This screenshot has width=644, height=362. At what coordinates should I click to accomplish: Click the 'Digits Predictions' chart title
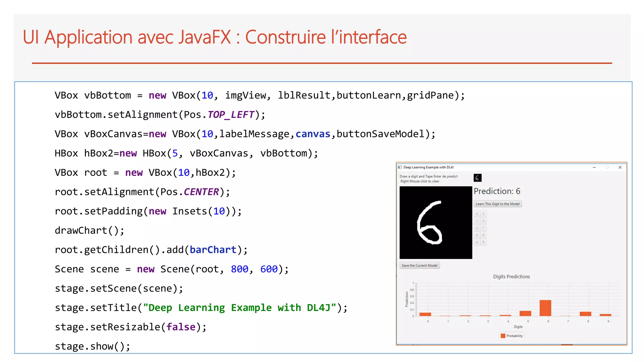511,277
